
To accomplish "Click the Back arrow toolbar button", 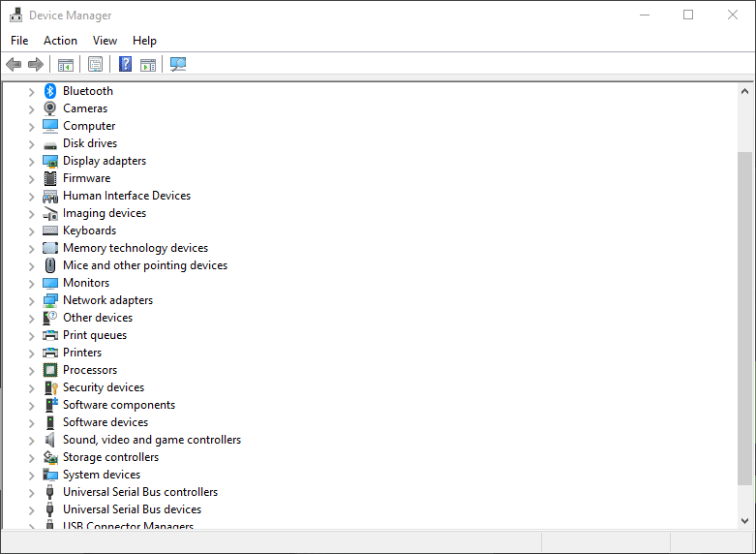I will coord(14,65).
